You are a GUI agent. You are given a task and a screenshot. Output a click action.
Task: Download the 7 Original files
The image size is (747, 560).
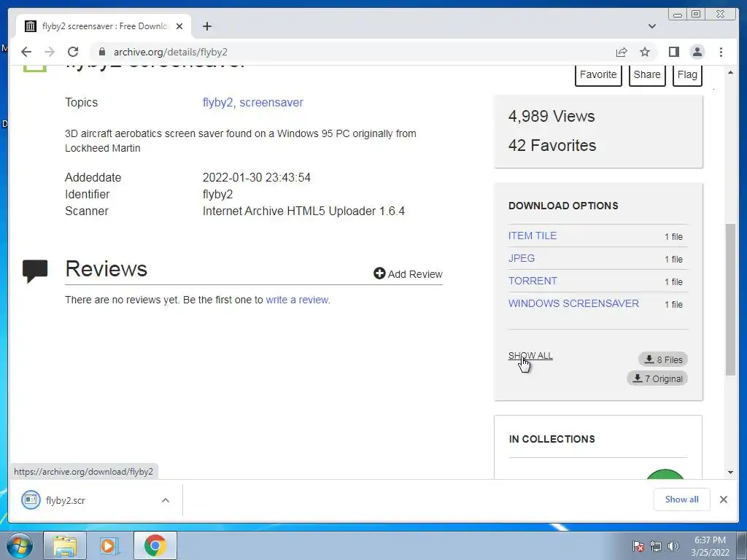657,378
